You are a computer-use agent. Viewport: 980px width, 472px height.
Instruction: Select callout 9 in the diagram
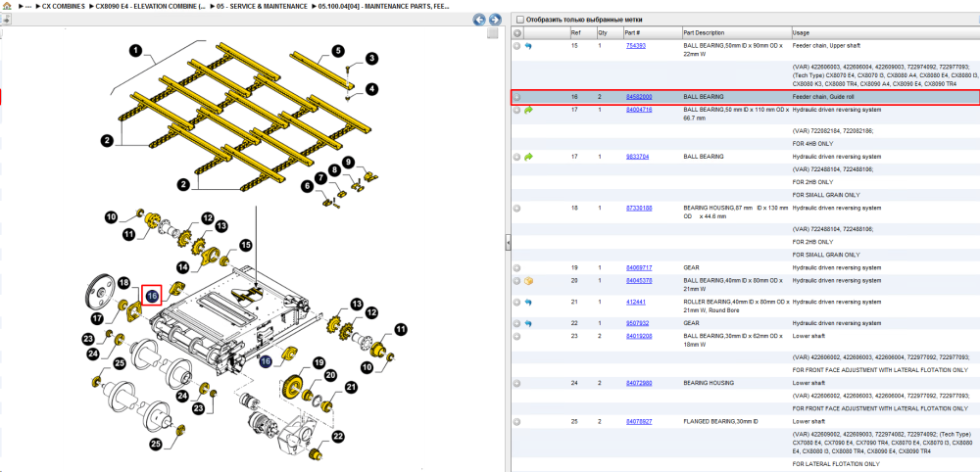pos(349,165)
